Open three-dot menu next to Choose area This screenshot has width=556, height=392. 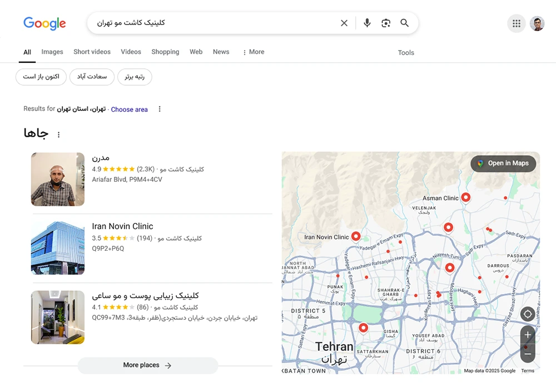click(160, 109)
